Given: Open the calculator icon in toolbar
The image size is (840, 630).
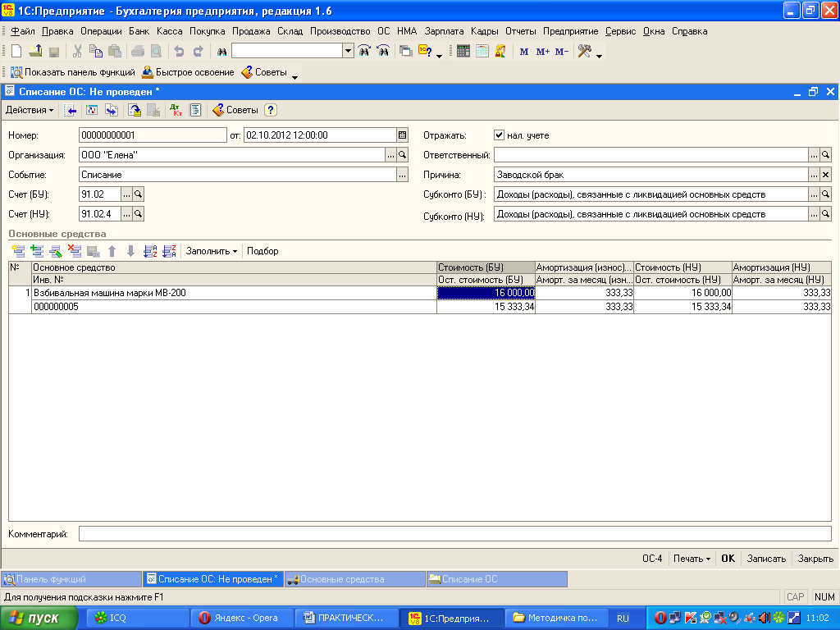Looking at the screenshot, I should (x=463, y=52).
